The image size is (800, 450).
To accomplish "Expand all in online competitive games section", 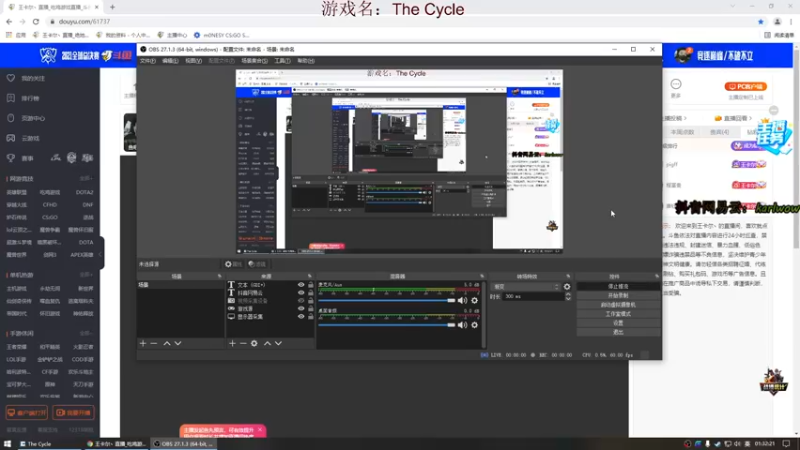I will (86, 179).
